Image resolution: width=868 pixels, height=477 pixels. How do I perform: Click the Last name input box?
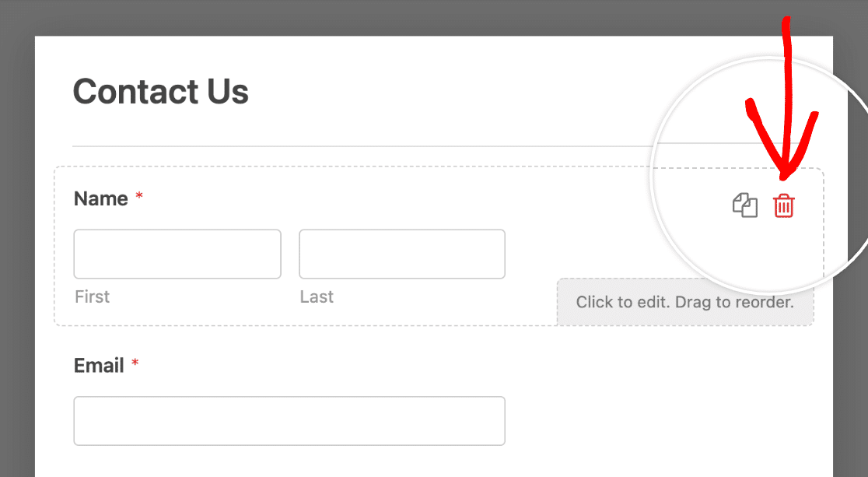[x=402, y=254]
